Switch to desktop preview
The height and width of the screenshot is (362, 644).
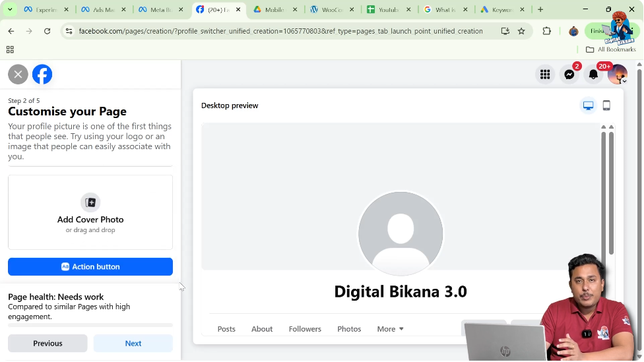(588, 106)
